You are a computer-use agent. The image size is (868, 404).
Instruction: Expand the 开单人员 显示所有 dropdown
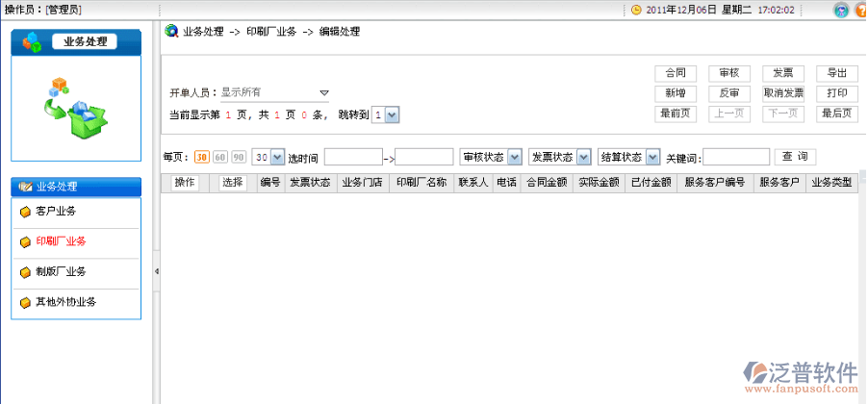point(324,93)
